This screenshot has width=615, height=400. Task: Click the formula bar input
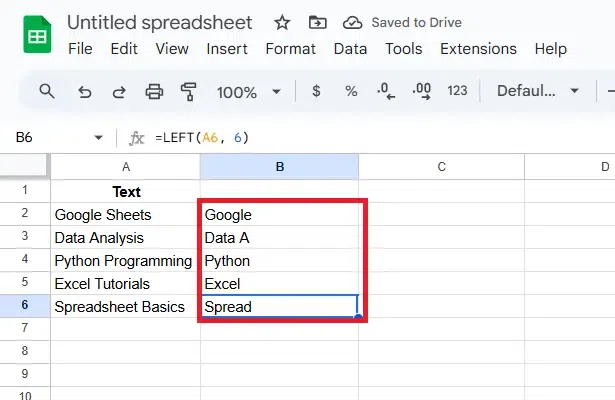click(x=380, y=138)
